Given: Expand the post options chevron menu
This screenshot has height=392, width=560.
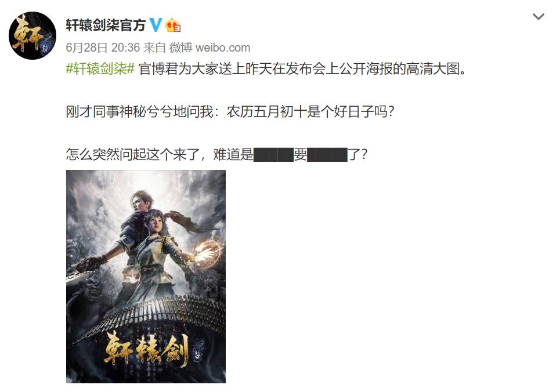Looking at the screenshot, I should (x=538, y=16).
